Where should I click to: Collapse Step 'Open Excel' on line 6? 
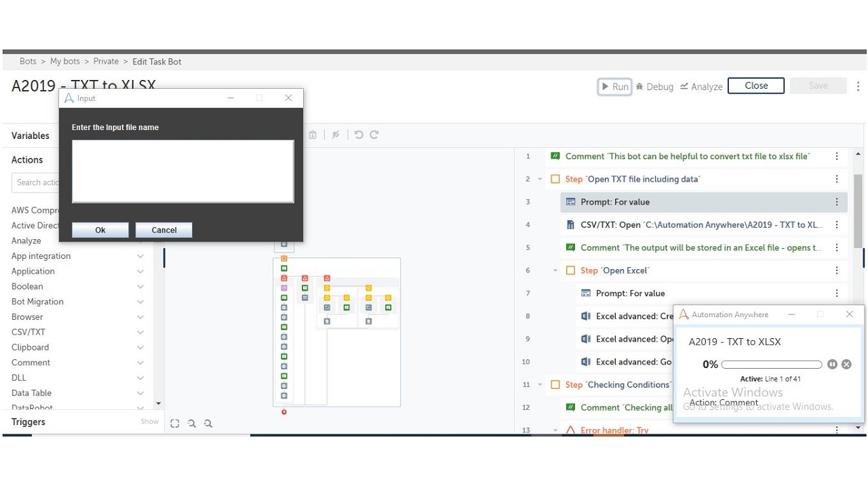pos(555,270)
